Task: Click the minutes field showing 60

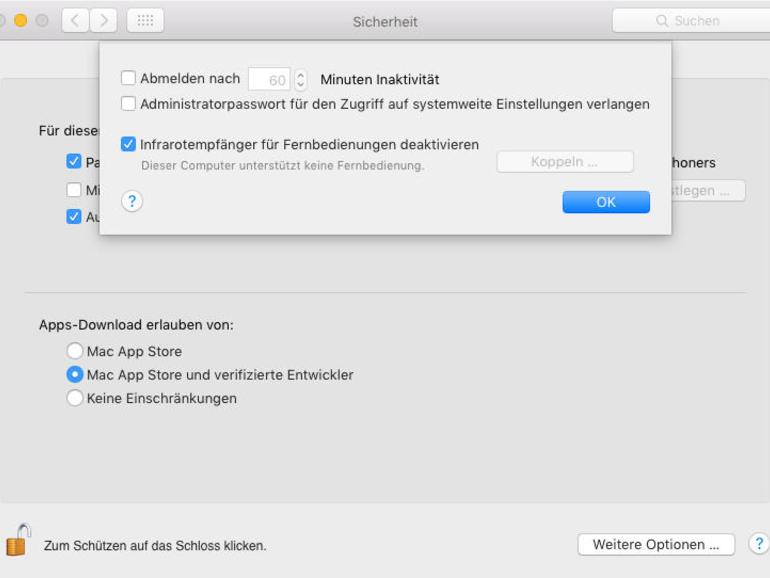Action: point(269,79)
